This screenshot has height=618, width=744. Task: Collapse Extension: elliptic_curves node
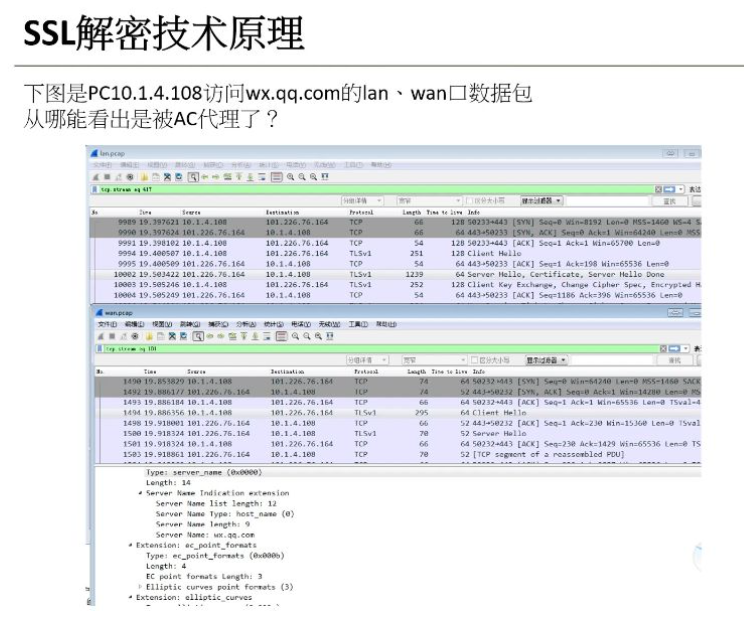tap(130, 598)
